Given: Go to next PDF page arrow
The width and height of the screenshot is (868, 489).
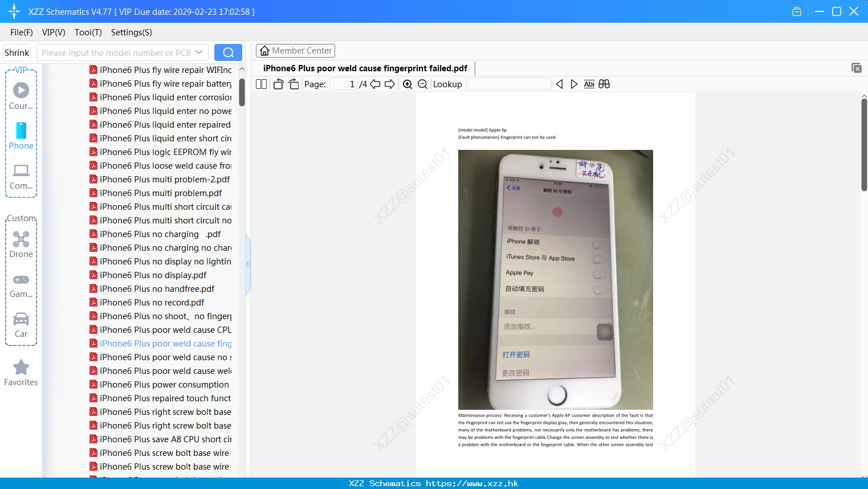Looking at the screenshot, I should [x=390, y=84].
